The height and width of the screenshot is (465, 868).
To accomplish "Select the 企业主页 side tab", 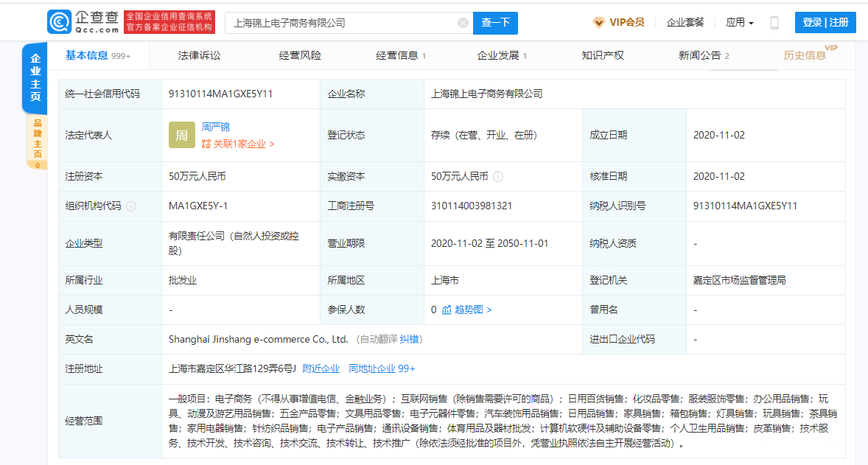I will point(35,77).
